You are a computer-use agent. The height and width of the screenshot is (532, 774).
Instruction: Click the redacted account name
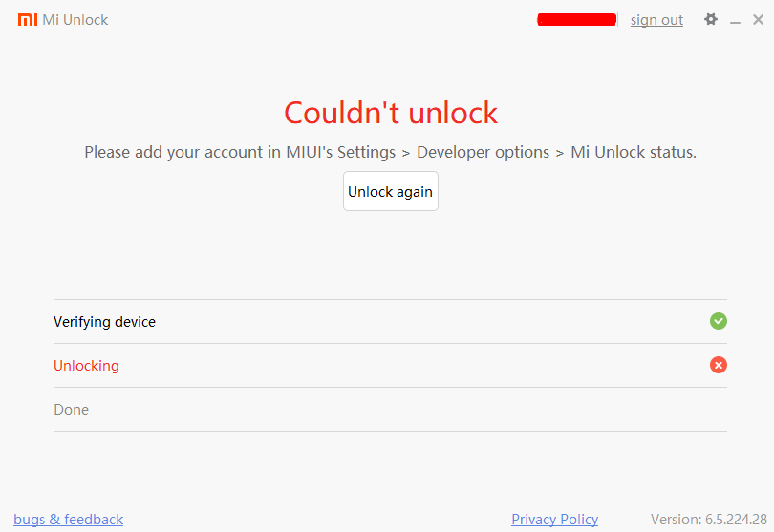click(x=576, y=20)
